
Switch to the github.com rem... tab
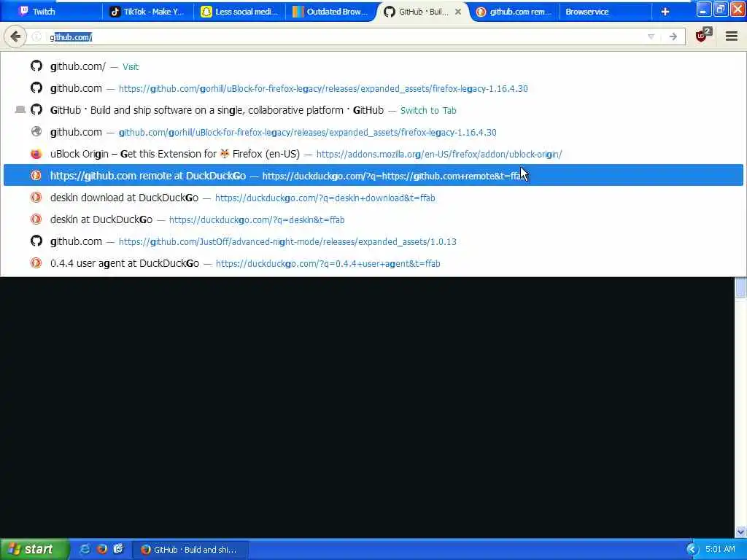pos(514,12)
